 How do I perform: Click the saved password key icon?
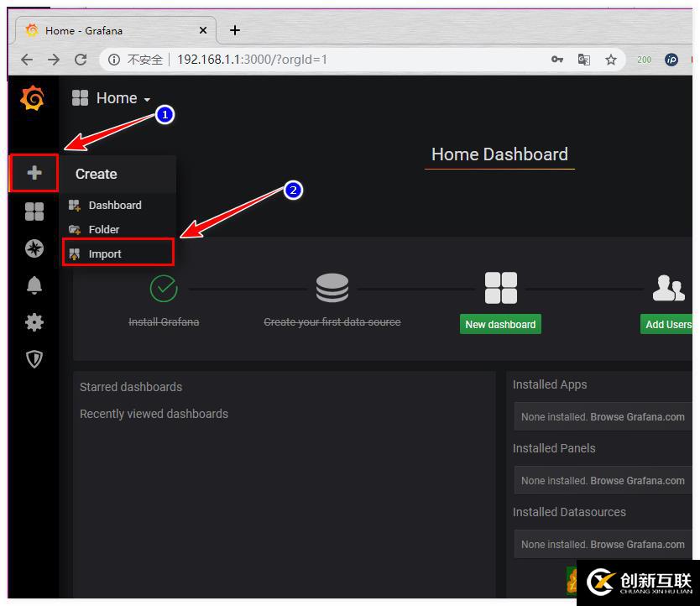(x=556, y=60)
